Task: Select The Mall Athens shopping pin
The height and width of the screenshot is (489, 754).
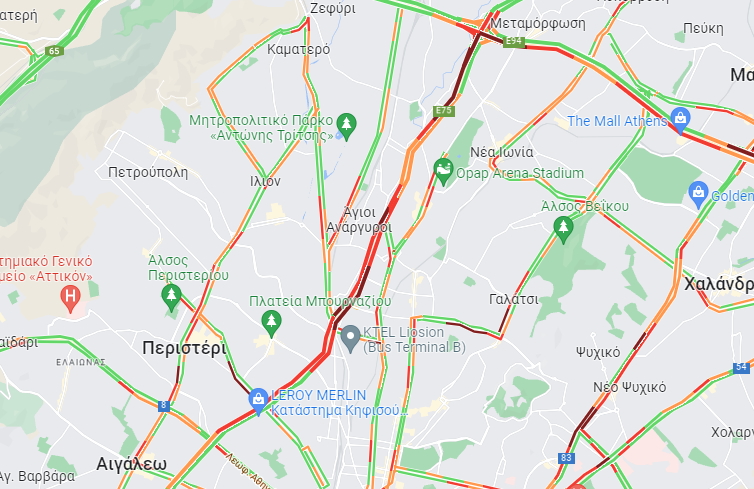Action: [x=680, y=120]
